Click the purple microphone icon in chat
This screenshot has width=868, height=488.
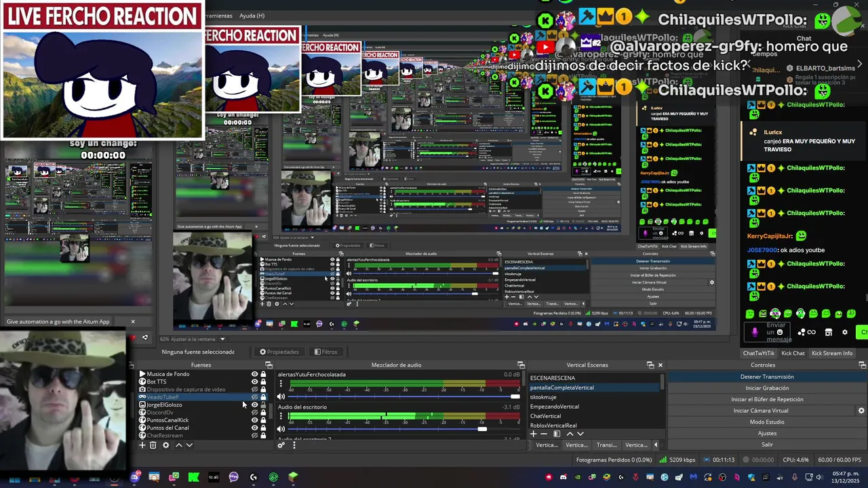pos(754,332)
